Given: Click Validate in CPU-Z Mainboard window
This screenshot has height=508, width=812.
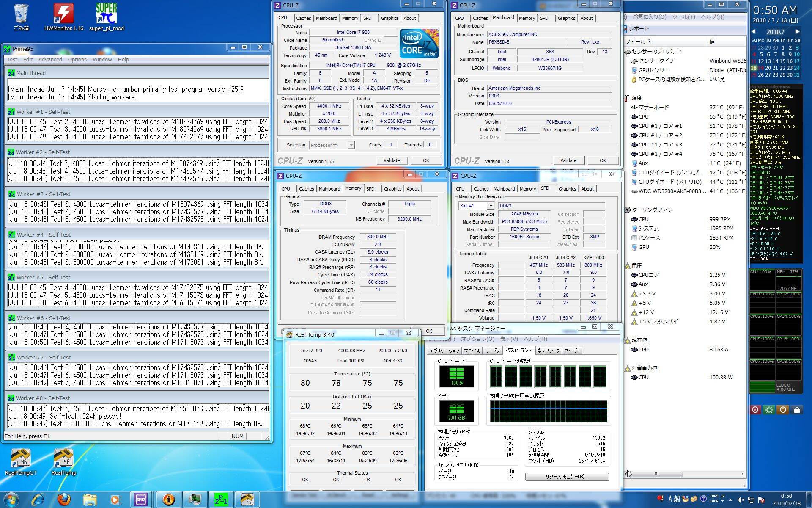Looking at the screenshot, I should (568, 160).
